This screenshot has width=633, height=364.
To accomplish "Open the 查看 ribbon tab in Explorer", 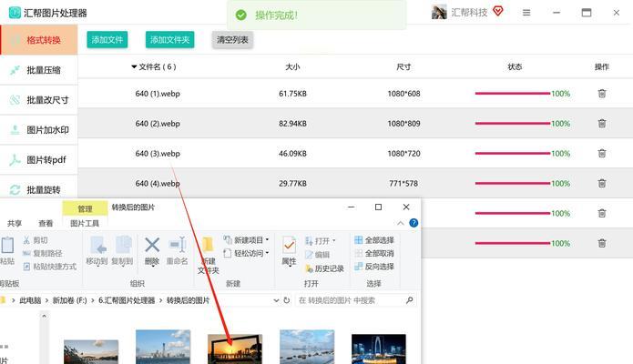I will tap(46, 223).
